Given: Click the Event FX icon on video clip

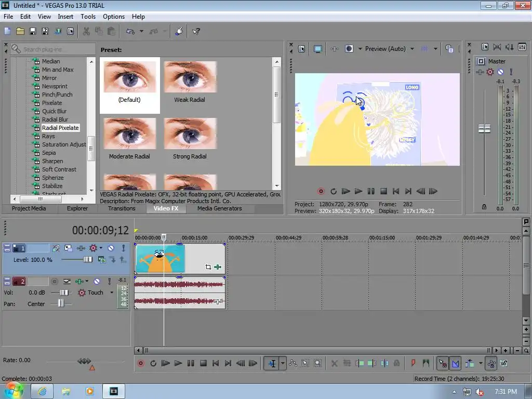Looking at the screenshot, I should click(218, 267).
